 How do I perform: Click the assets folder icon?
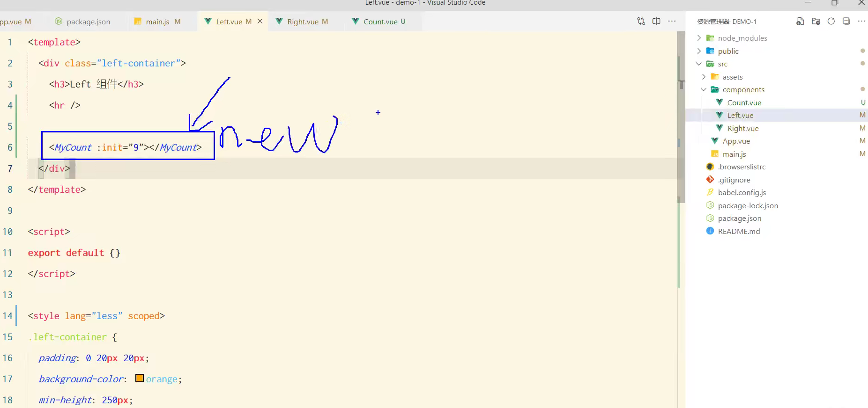(x=715, y=77)
